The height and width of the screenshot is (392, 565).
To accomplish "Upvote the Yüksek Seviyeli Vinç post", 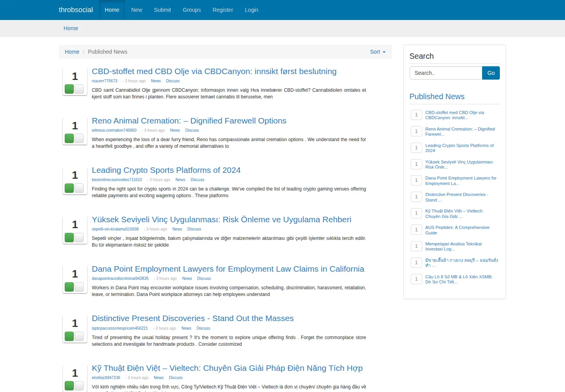I will pyautogui.click(x=69, y=237).
